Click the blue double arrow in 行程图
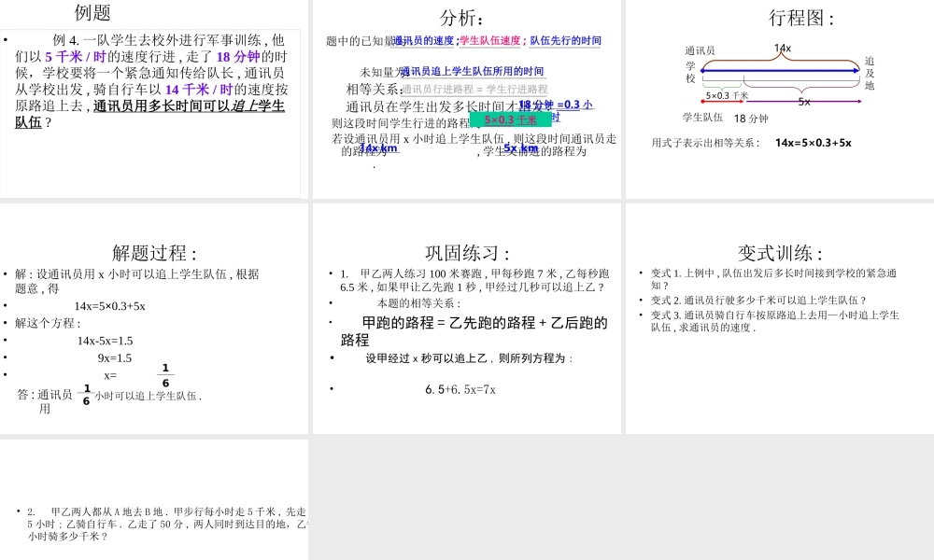The width and height of the screenshot is (934, 560). click(780, 71)
